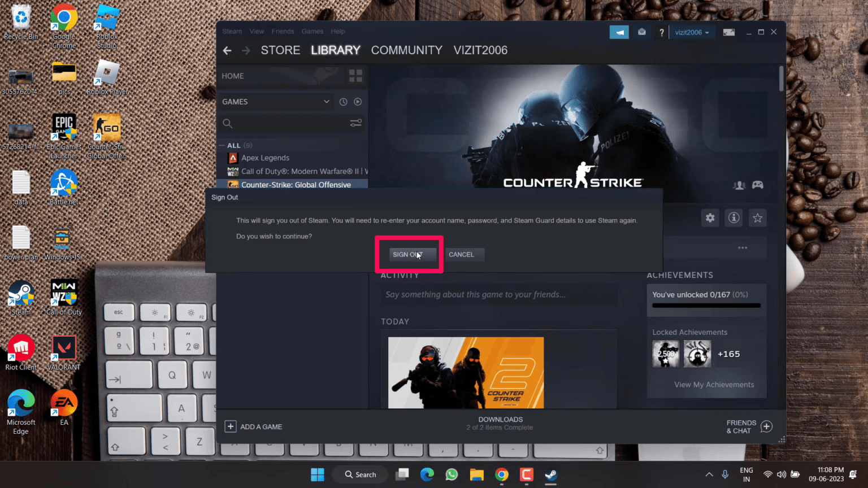Open Epic Games Launcher desktop icon
This screenshot has height=488, width=868.
pos(64,136)
